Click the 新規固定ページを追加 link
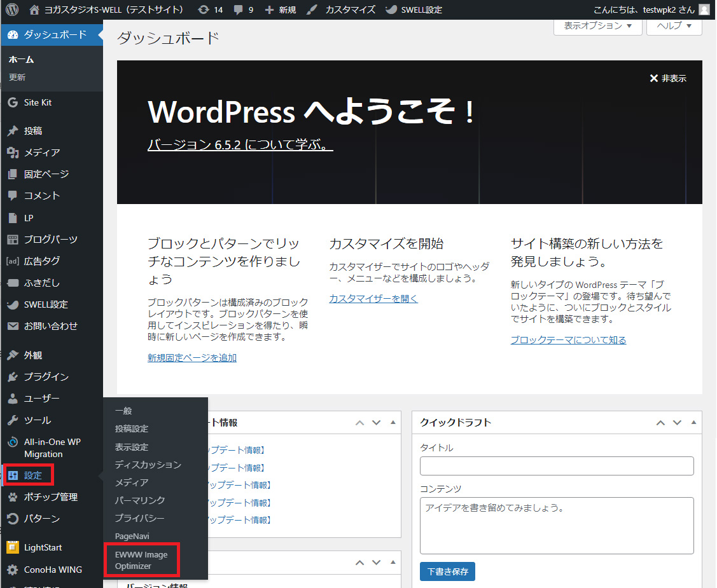Screen dimensions: 717x588 tap(192, 358)
